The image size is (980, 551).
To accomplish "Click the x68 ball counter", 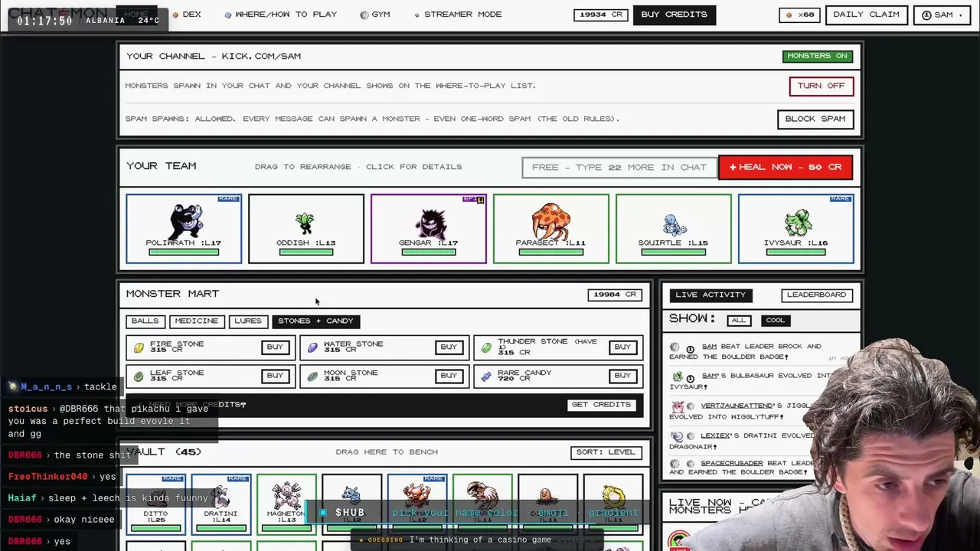I will pyautogui.click(x=800, y=15).
